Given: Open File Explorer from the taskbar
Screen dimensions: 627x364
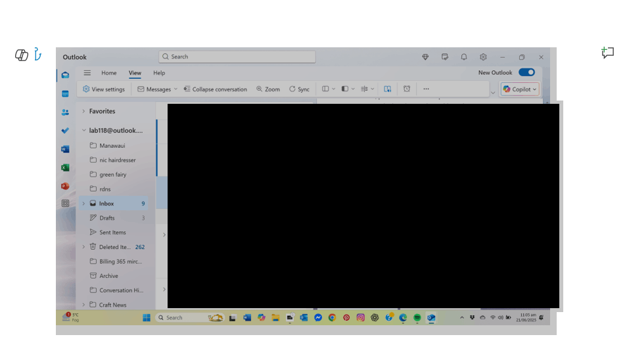Looking at the screenshot, I should click(x=275, y=317).
